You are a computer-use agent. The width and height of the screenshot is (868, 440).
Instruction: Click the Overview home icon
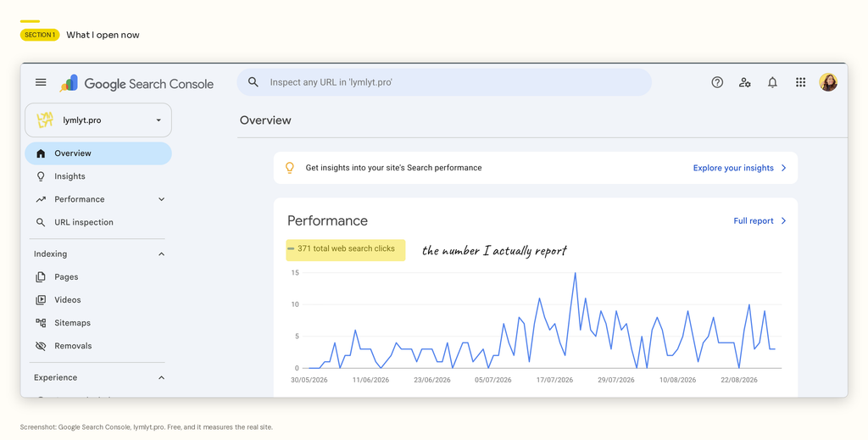click(x=41, y=153)
